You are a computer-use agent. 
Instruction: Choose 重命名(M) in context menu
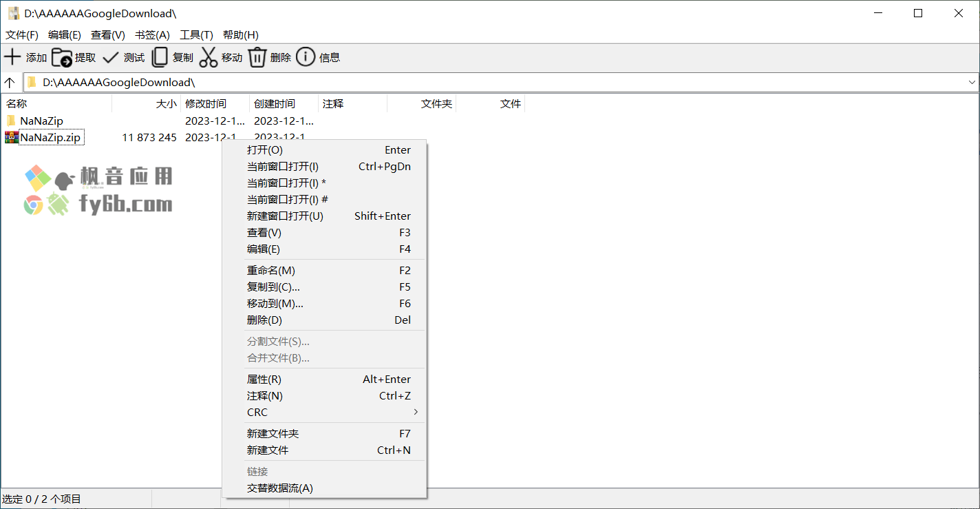325,271
